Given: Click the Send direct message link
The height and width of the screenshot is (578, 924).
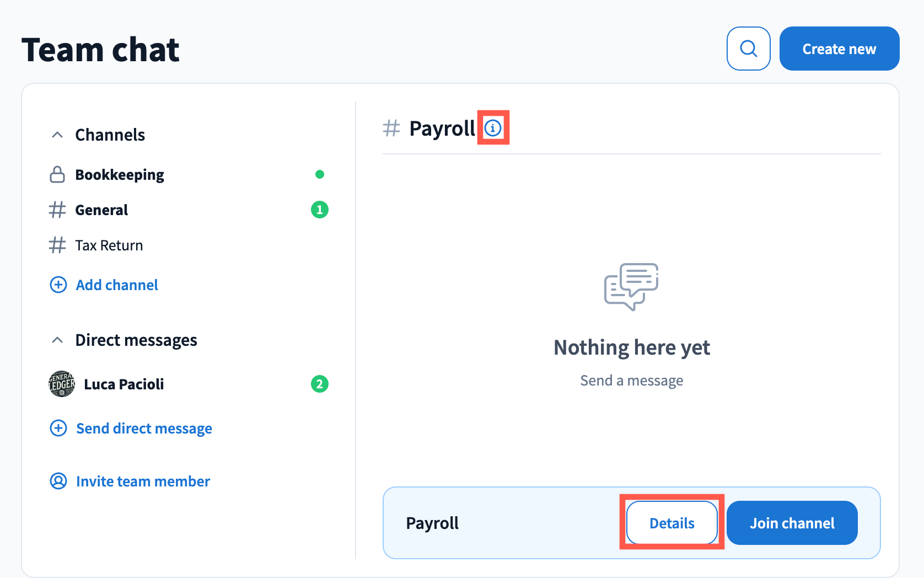Looking at the screenshot, I should (x=144, y=428).
